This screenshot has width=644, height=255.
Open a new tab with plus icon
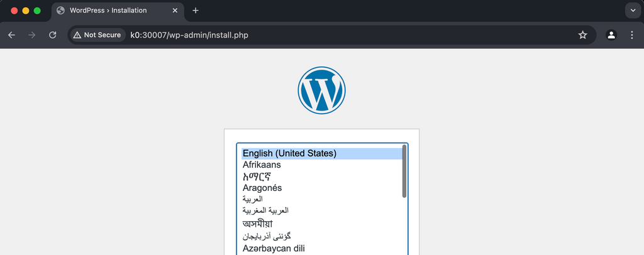point(196,11)
